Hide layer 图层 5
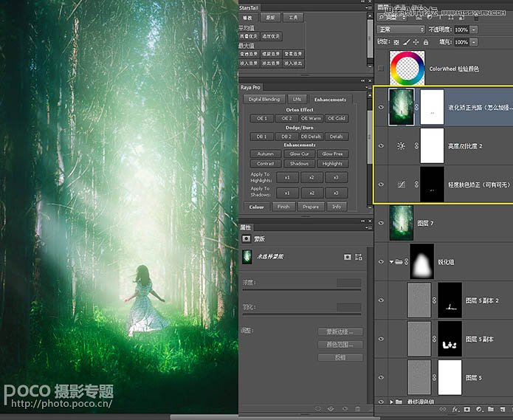Image resolution: width=513 pixels, height=420 pixels. (381, 377)
